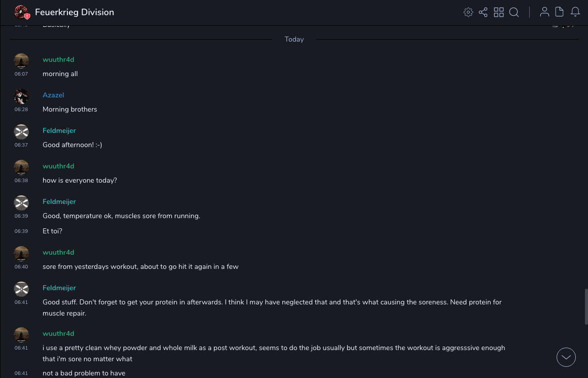Click wuuthr4d's name above "how is everyone today?"
The width and height of the screenshot is (588, 378).
(x=58, y=166)
